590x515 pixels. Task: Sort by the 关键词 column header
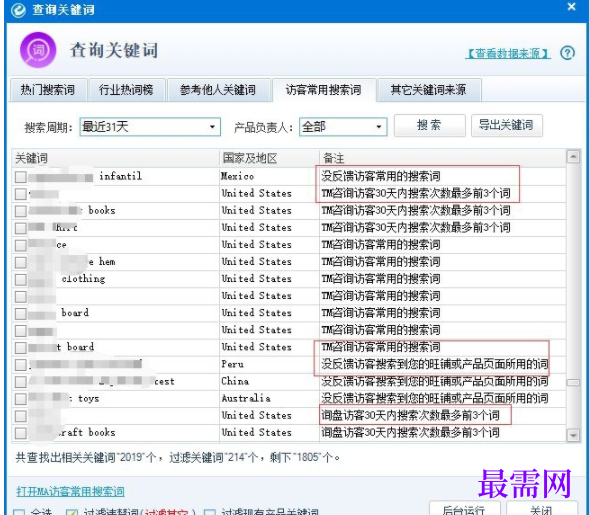(x=115, y=158)
